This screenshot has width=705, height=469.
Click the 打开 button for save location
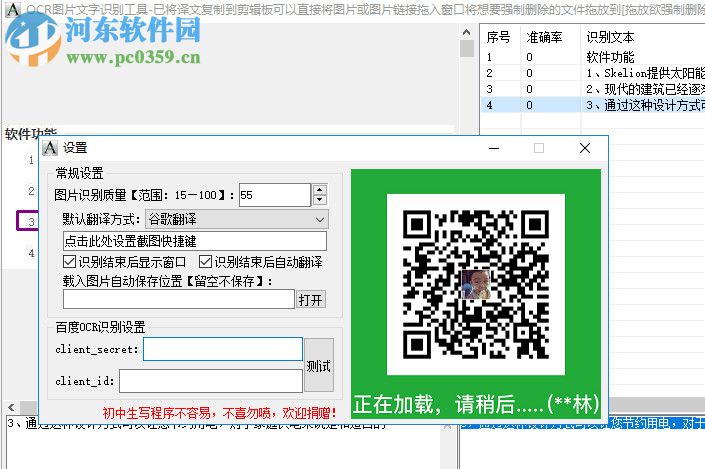(310, 299)
